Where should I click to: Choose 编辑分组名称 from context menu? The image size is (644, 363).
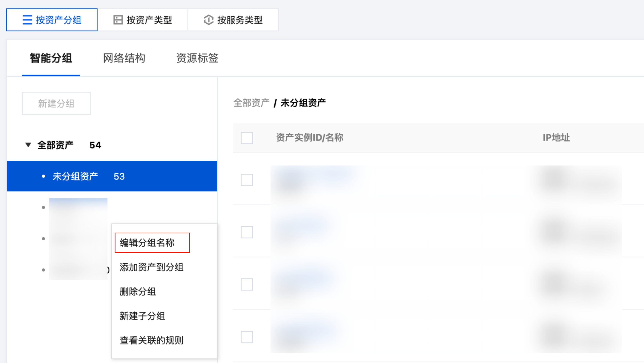point(147,243)
